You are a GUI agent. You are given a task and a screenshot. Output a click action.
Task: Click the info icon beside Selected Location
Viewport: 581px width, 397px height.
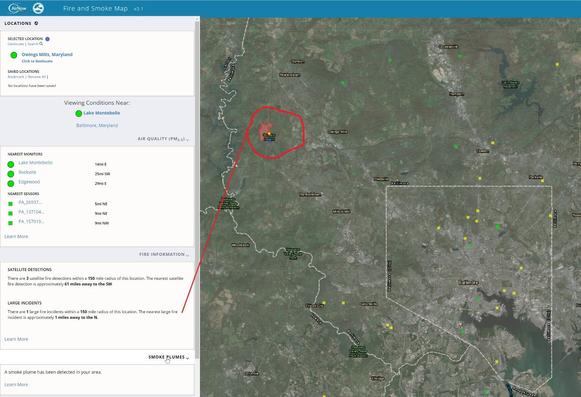(47, 39)
